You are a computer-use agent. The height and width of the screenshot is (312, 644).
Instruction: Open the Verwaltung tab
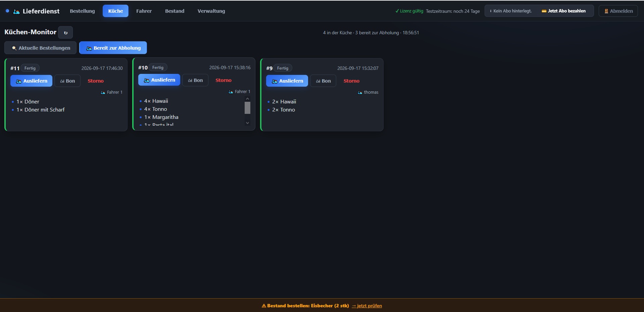(x=211, y=11)
